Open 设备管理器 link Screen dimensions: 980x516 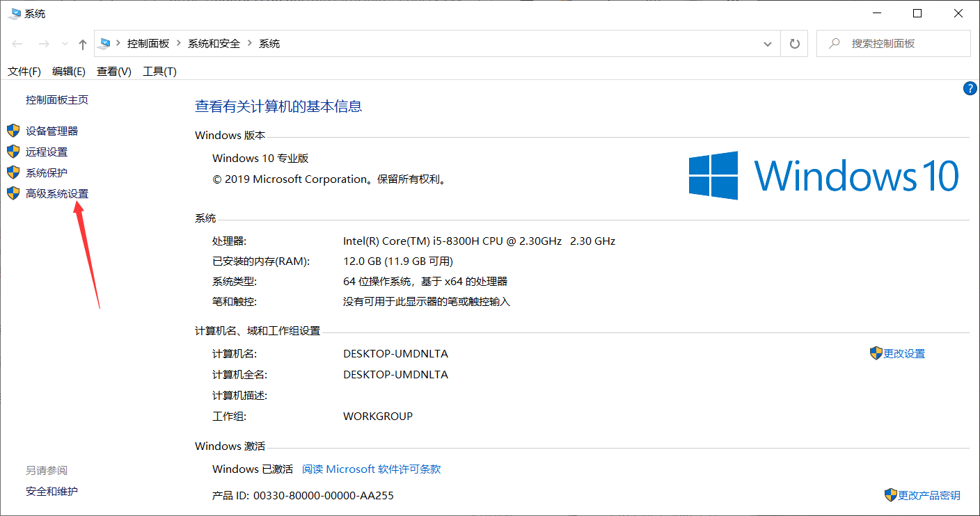coord(52,131)
